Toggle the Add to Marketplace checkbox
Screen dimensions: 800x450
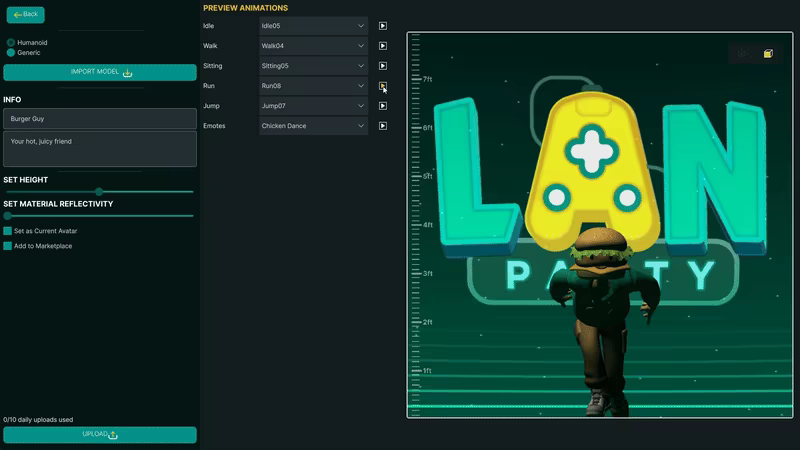pyautogui.click(x=8, y=246)
